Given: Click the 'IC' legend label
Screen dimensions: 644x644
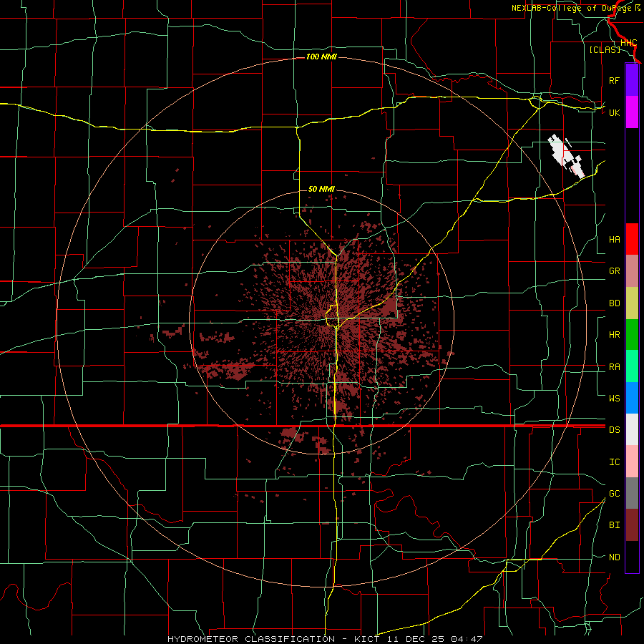Looking at the screenshot, I should click(614, 462).
